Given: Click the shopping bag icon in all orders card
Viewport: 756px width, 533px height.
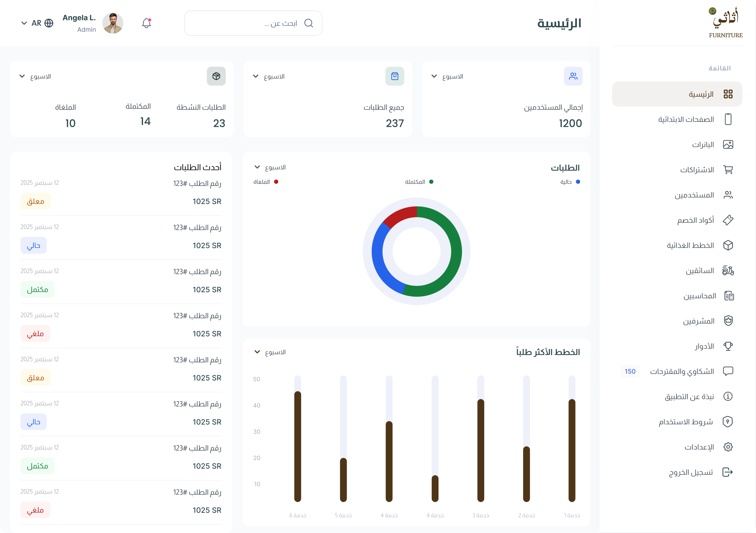Looking at the screenshot, I should tap(395, 76).
